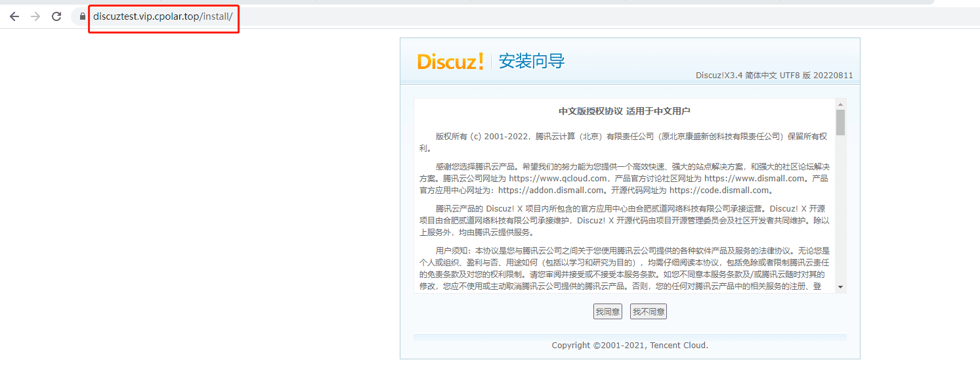980x383 pixels.
Task: Click the license scrollbar down arrow
Action: click(x=840, y=287)
